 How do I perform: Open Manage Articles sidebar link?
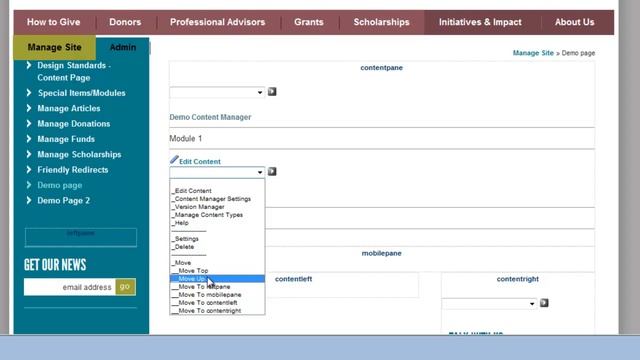69,108
